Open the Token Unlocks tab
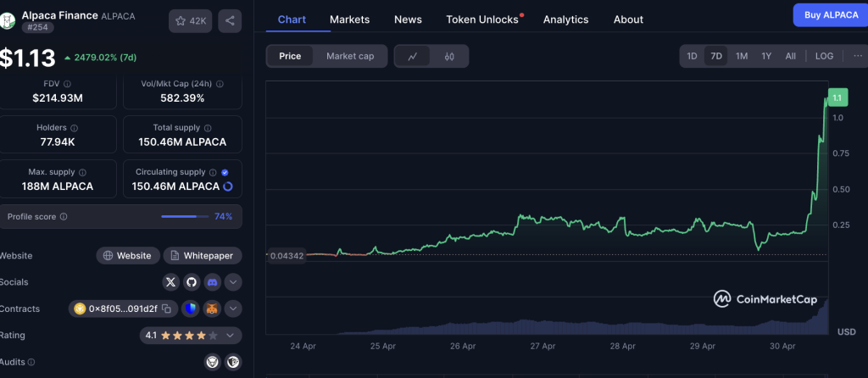 482,19
